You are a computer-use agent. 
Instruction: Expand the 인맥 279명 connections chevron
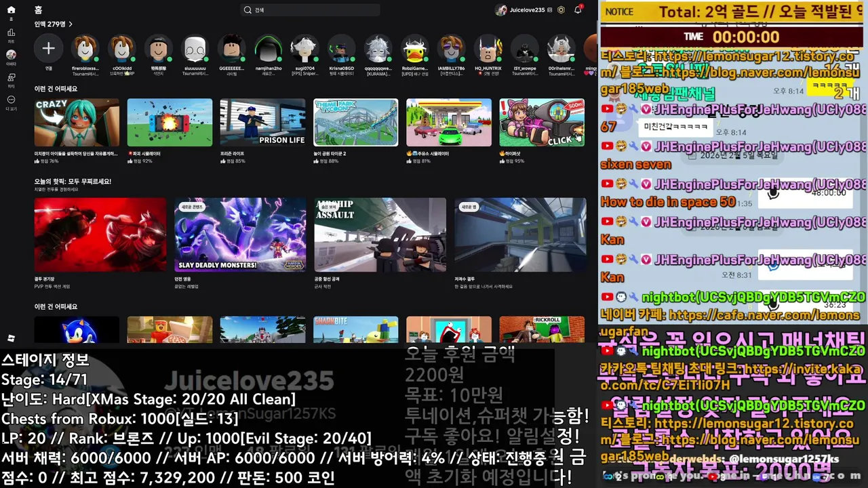pyautogui.click(x=71, y=24)
